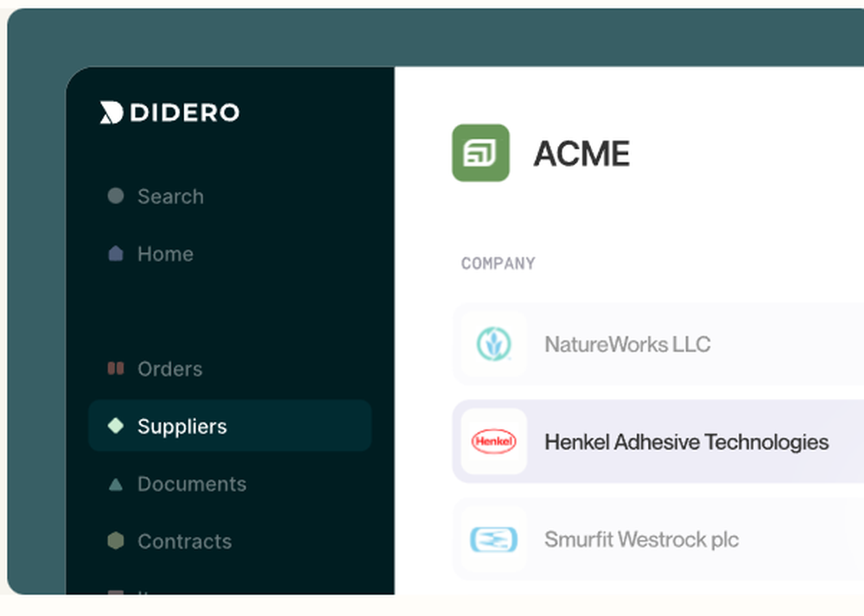Open Henkel Adhesive Technologies supplier
Screen dimensions: 864x616
[685, 441]
